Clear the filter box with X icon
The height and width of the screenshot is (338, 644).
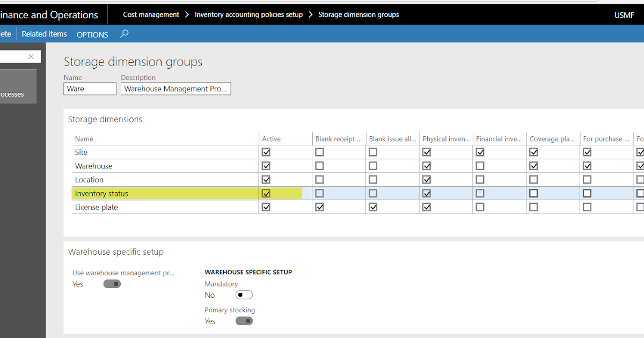31,56
